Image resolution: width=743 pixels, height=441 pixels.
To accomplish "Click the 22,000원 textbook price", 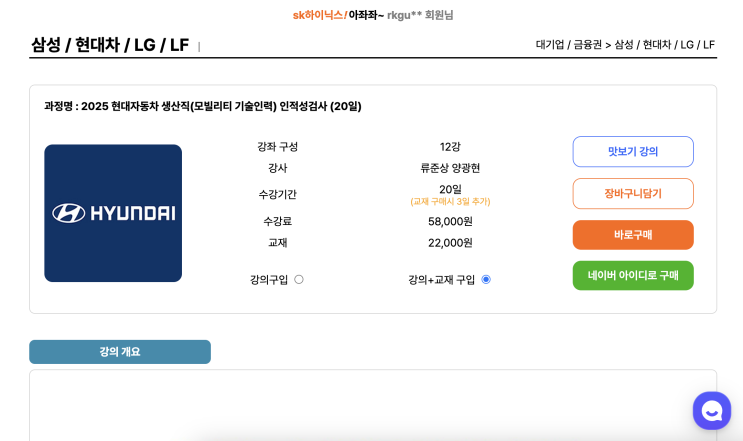I will click(x=450, y=243).
